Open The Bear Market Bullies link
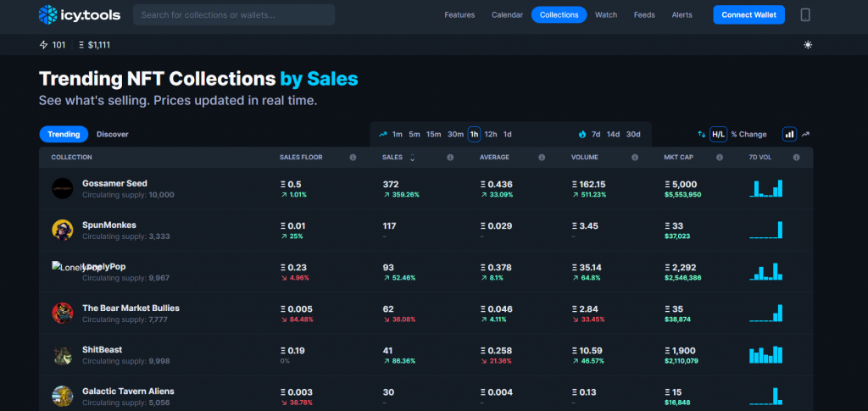Screen dimensions: 868x411 tap(131, 308)
